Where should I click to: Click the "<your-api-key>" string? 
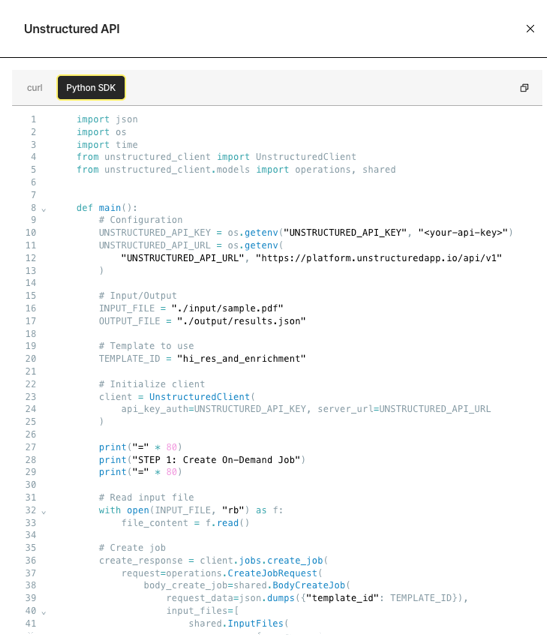pyautogui.click(x=463, y=232)
